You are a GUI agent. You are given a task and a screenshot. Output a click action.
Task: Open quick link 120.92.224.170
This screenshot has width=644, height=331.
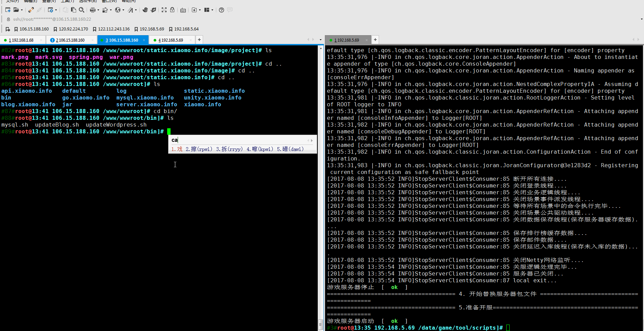(x=71, y=29)
